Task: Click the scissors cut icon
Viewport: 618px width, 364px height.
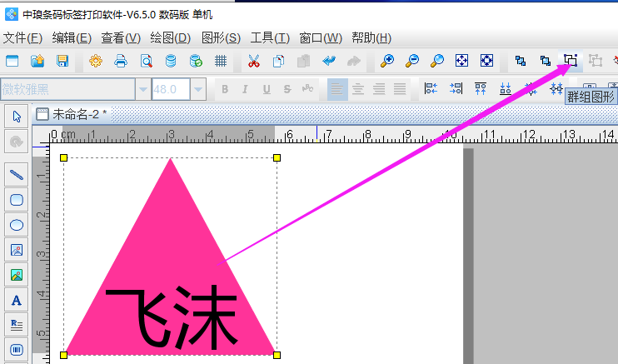Action: coord(254,60)
